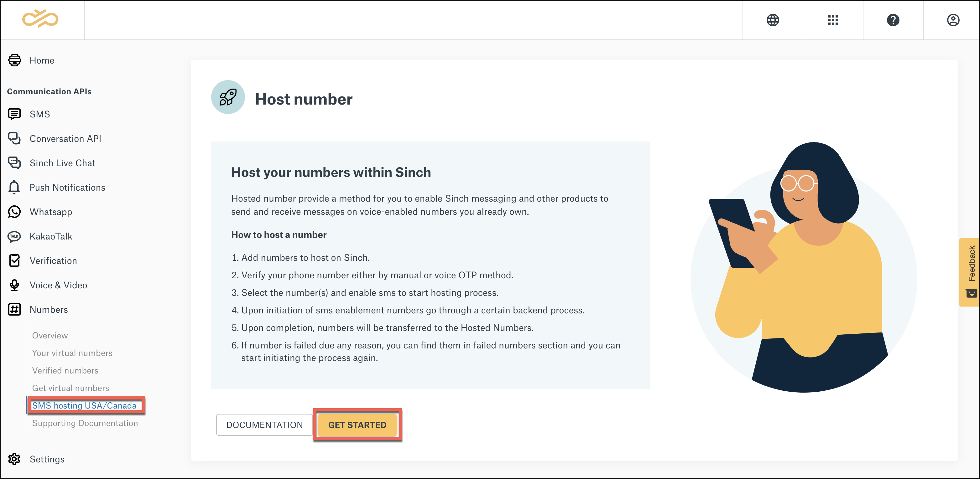This screenshot has width=980, height=479.
Task: Open the apps grid icon
Action: (x=833, y=20)
